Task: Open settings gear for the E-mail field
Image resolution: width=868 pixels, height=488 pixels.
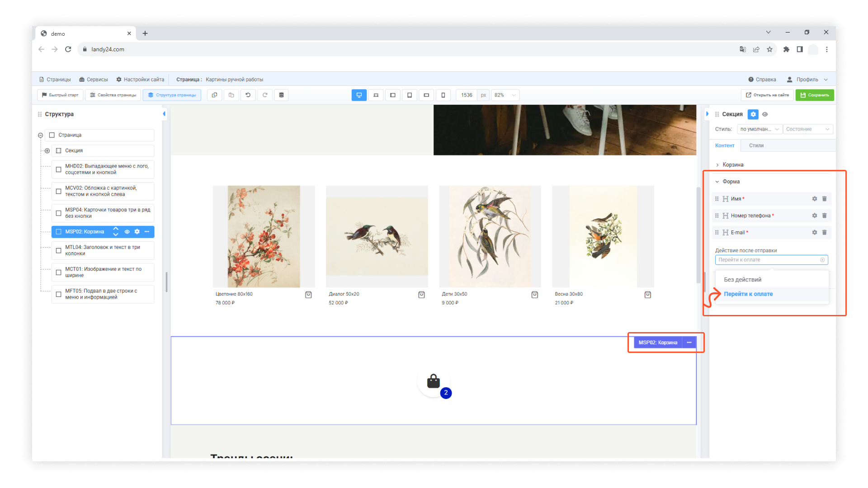Action: pos(815,232)
